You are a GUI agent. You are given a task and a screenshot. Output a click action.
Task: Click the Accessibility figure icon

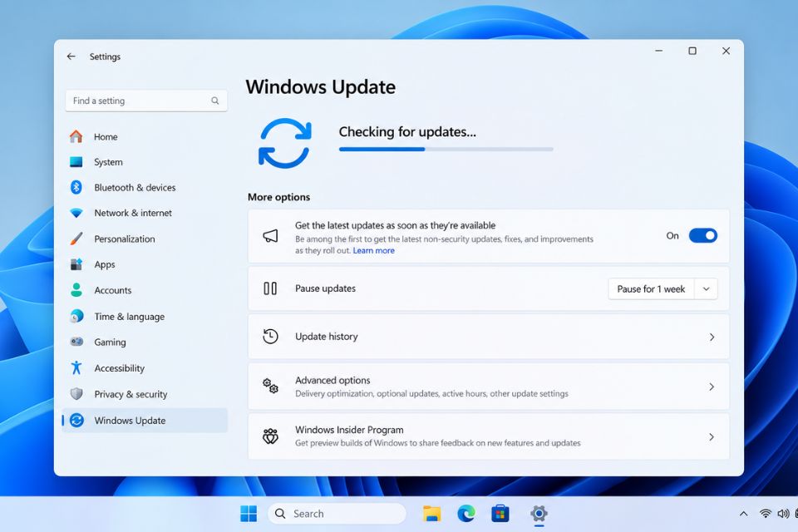pos(76,367)
